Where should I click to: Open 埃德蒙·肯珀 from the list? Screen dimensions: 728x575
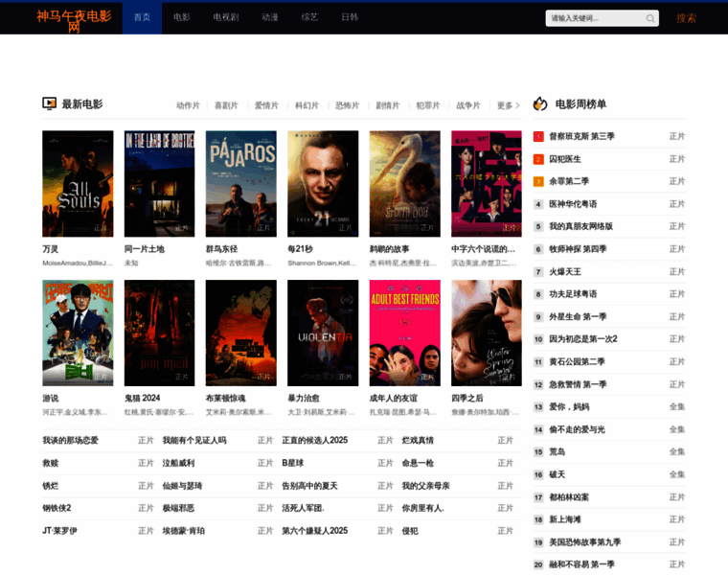click(x=183, y=531)
